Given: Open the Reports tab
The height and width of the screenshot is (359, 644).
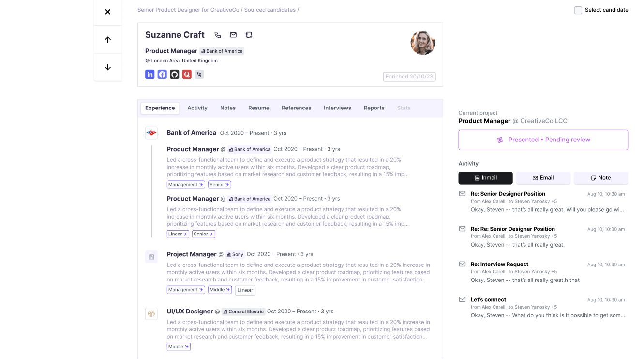Looking at the screenshot, I should pyautogui.click(x=374, y=108).
